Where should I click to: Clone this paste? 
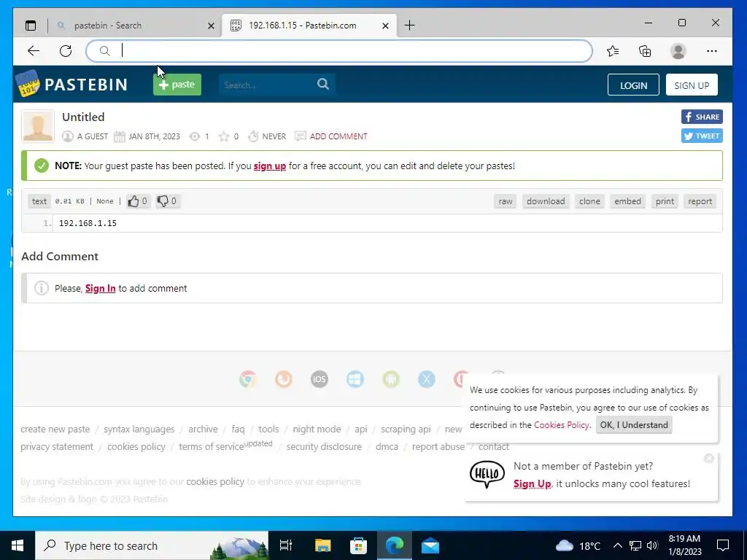(x=589, y=201)
